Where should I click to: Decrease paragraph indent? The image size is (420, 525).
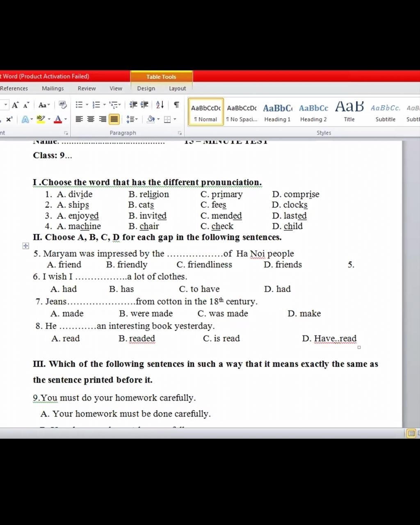coord(133,105)
